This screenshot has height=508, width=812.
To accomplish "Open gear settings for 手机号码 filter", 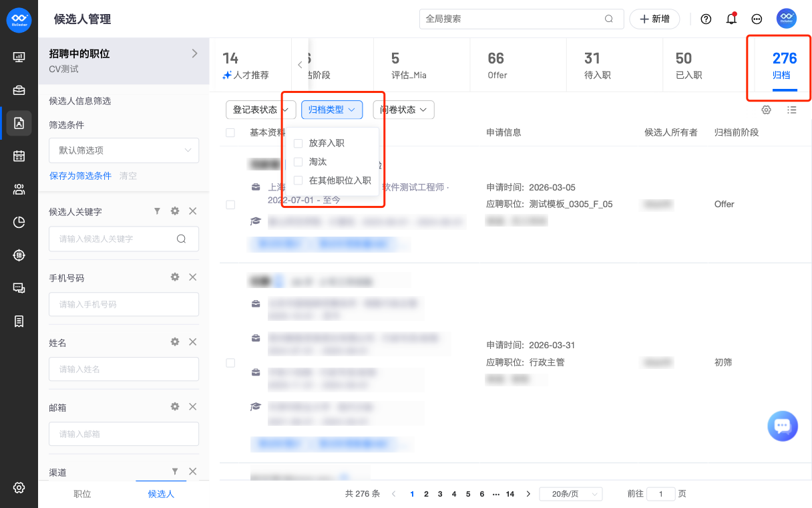I will (x=175, y=277).
